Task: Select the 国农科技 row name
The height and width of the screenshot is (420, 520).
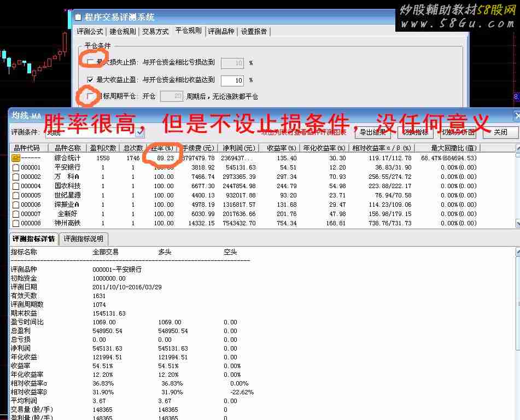Action: [67, 186]
